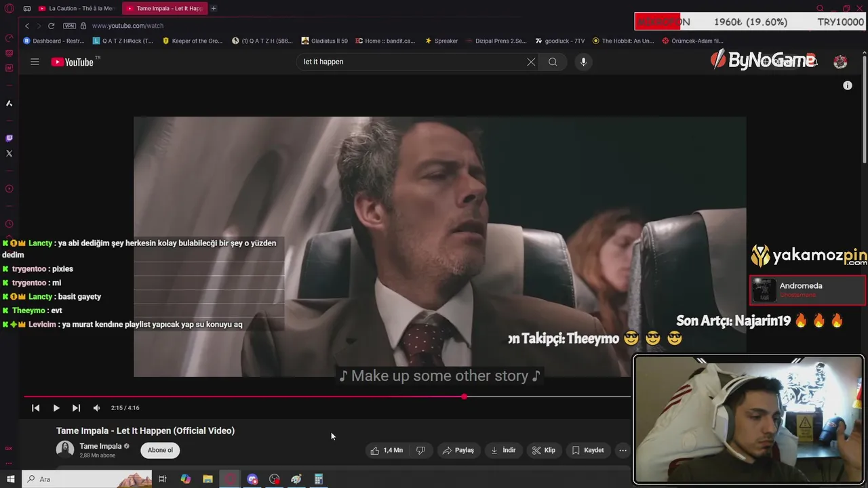Viewport: 868px width, 488px height.
Task: Open Twitch in the Opera sidebar
Action: pos(9,138)
